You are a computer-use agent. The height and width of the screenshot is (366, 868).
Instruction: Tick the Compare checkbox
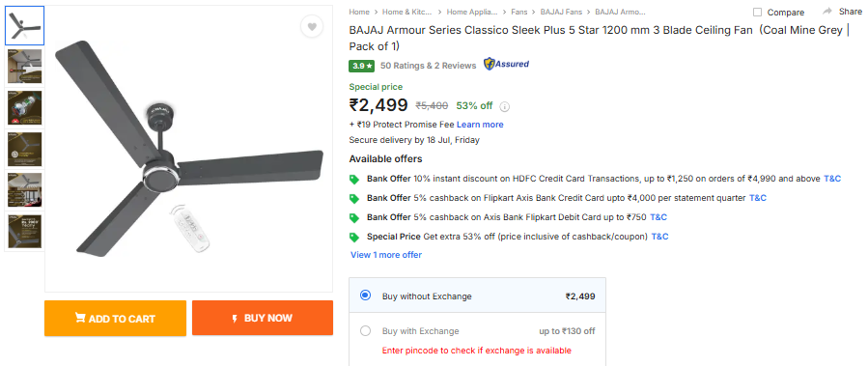point(757,13)
